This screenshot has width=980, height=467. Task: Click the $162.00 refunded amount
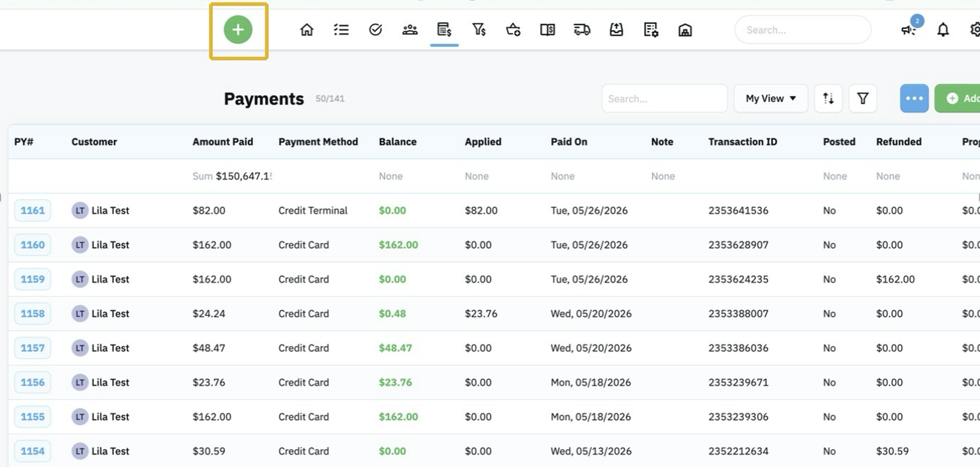coord(895,279)
